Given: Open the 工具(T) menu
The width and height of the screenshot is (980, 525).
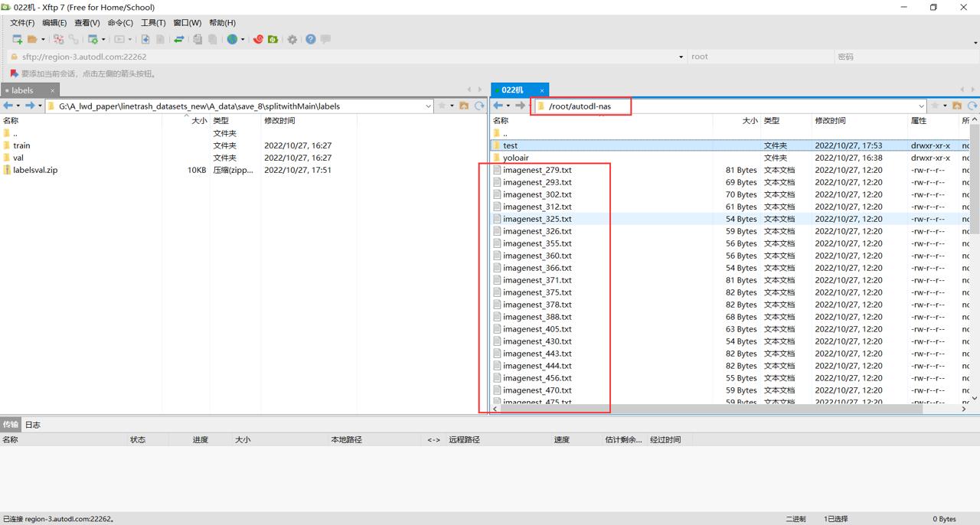Looking at the screenshot, I should coord(153,22).
